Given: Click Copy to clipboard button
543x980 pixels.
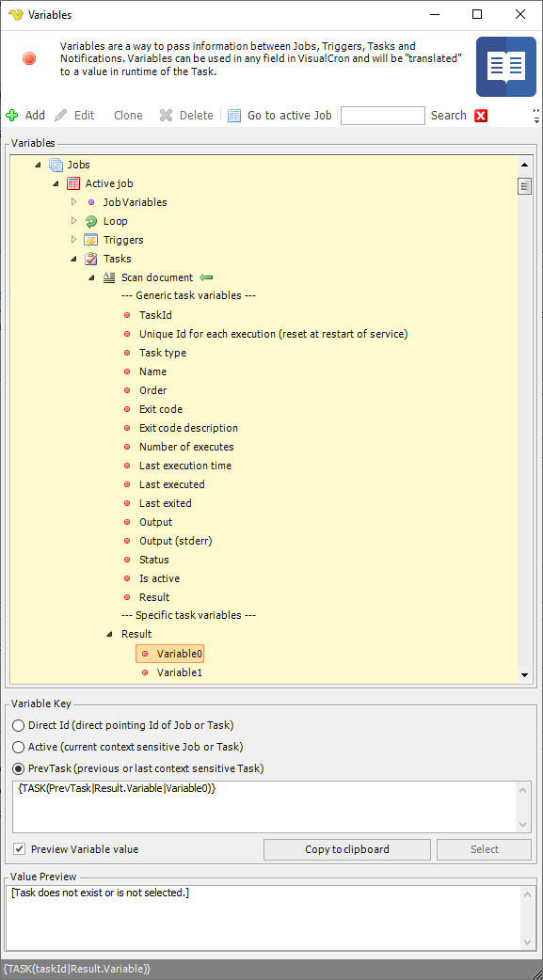Looking at the screenshot, I should pos(347,849).
